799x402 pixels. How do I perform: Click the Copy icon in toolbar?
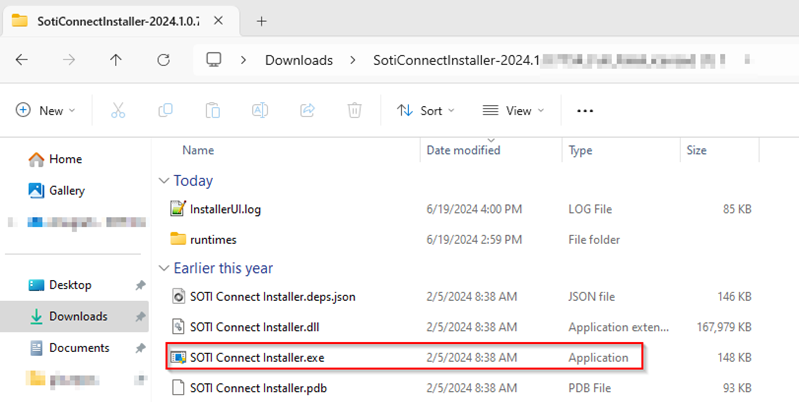(x=165, y=110)
